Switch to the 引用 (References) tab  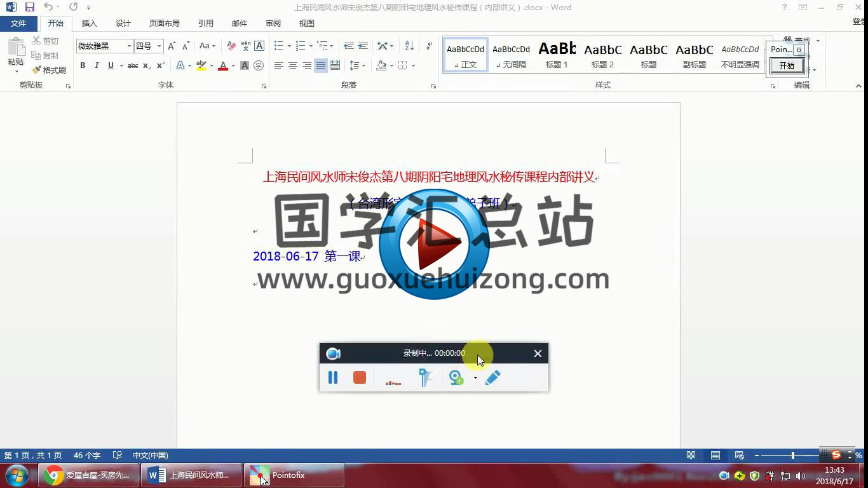206,24
